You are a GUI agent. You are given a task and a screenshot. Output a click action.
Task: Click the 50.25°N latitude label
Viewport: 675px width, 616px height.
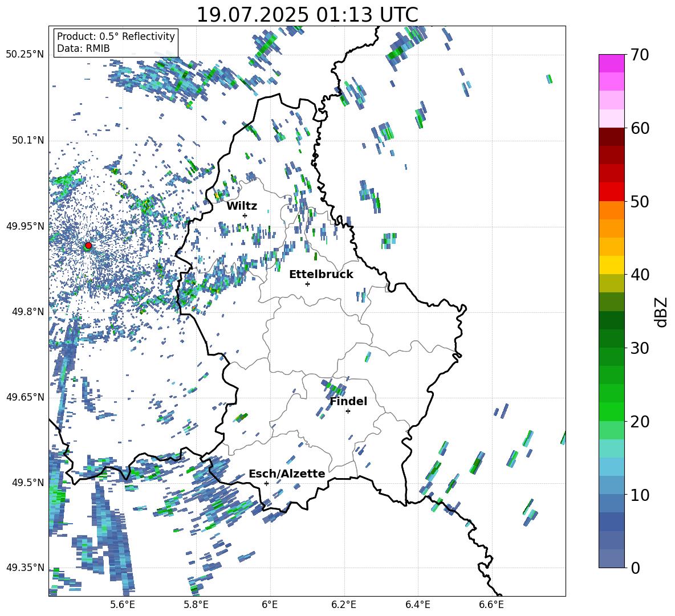tap(25, 55)
